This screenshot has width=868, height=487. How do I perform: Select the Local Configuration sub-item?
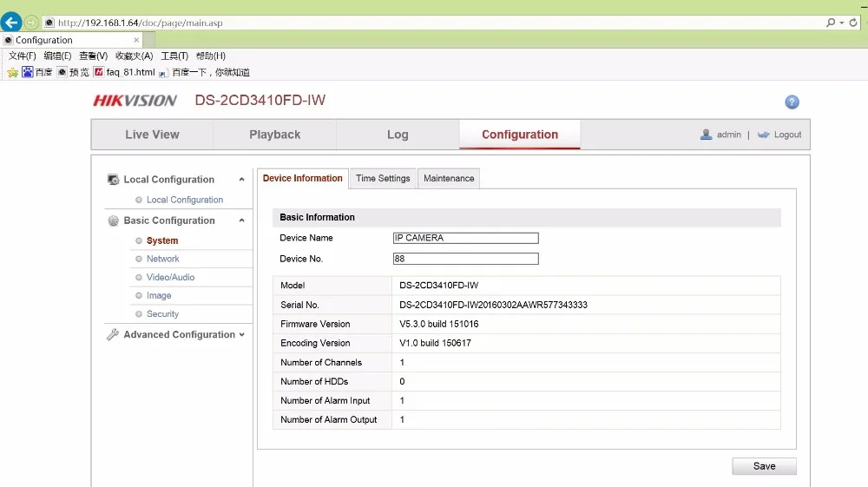coord(184,200)
